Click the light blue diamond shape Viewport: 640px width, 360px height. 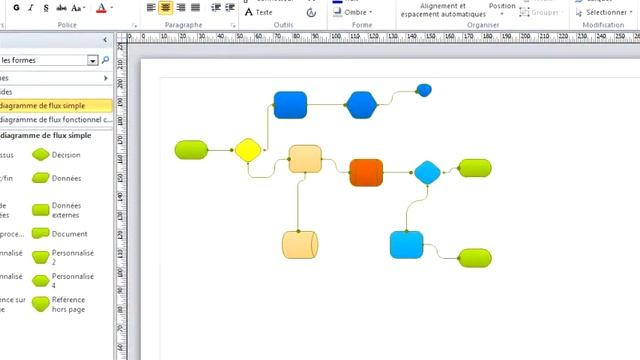tap(427, 173)
